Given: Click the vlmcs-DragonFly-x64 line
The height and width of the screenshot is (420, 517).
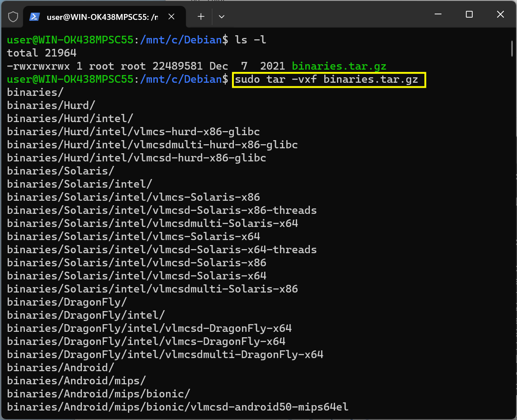Looking at the screenshot, I should pyautogui.click(x=146, y=341).
